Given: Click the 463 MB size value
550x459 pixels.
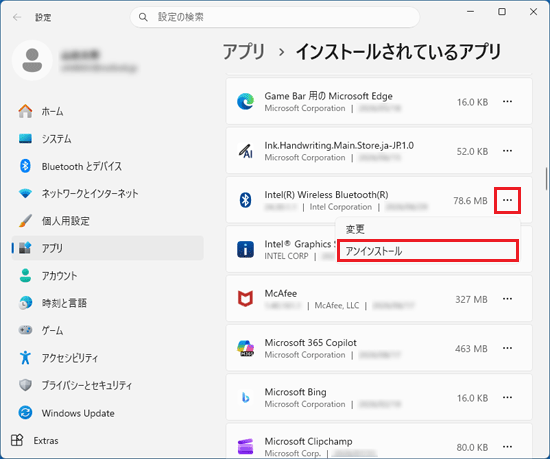Looking at the screenshot, I should 471,349.
